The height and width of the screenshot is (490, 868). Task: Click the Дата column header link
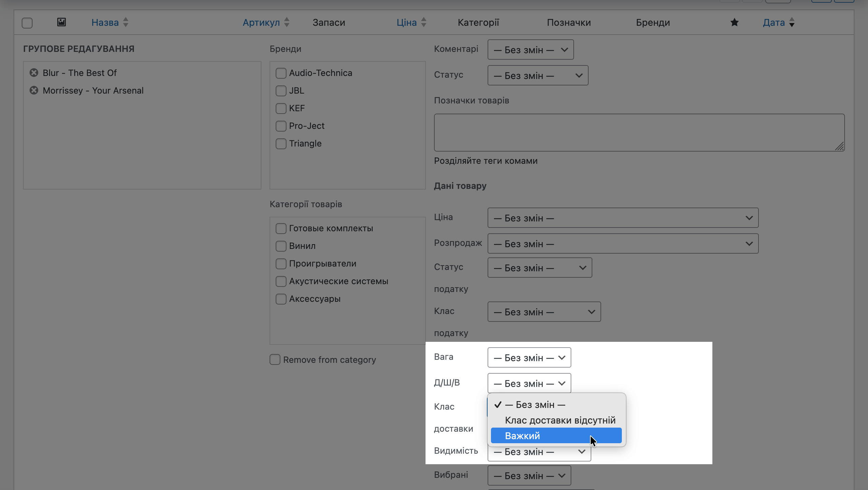tap(774, 22)
